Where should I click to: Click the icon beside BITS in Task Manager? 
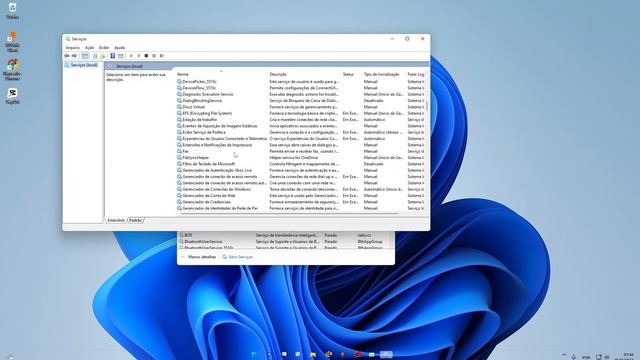point(181,235)
